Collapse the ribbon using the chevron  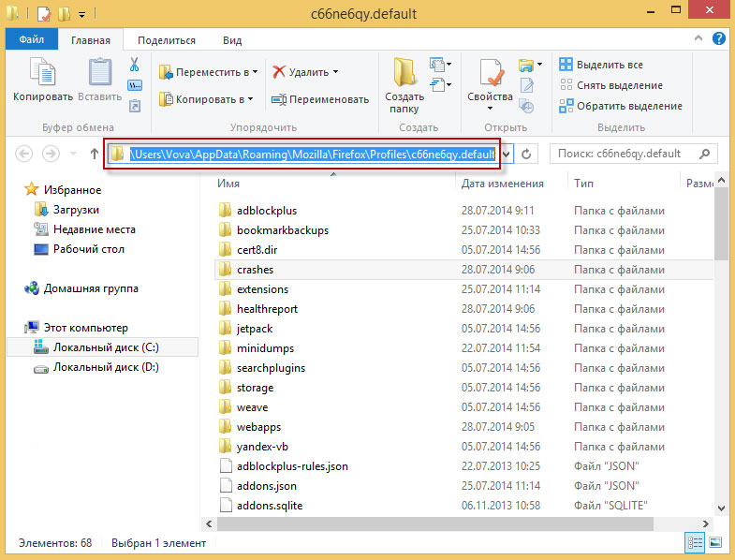(698, 39)
